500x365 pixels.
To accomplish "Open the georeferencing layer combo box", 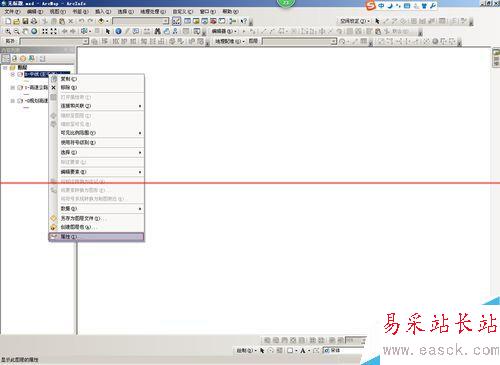I will point(300,41).
